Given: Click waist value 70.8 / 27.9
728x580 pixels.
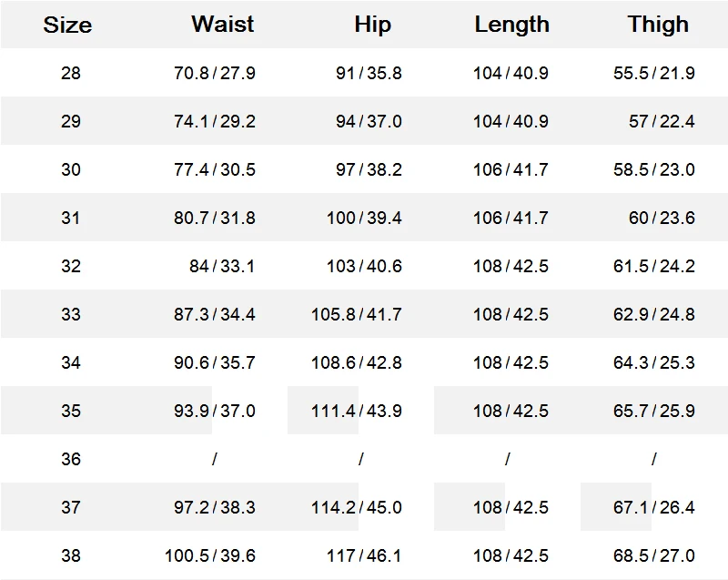Looking at the screenshot, I should 215,73.
